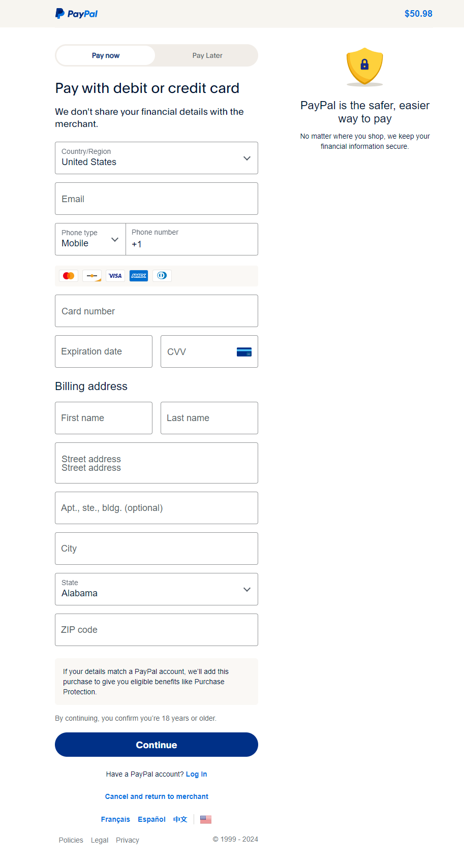Click the CVV card hint icon
Image resolution: width=464 pixels, height=868 pixels.
[x=244, y=352]
